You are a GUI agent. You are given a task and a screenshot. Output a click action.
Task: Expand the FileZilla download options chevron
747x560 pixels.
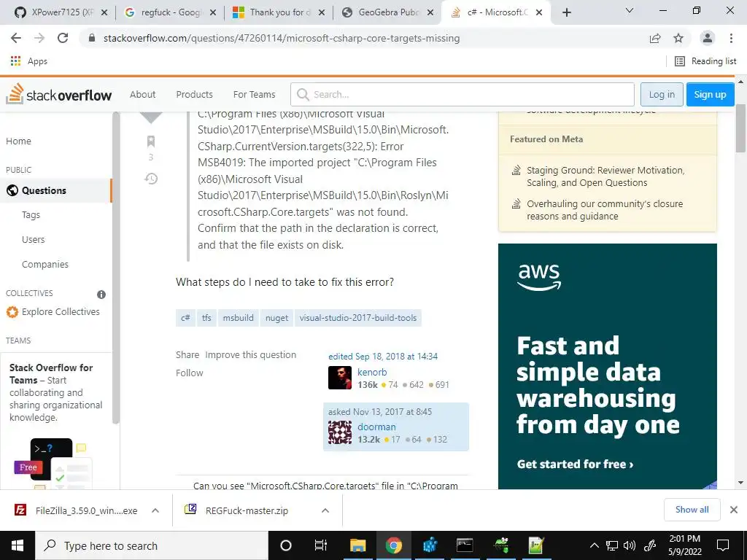tap(155, 510)
